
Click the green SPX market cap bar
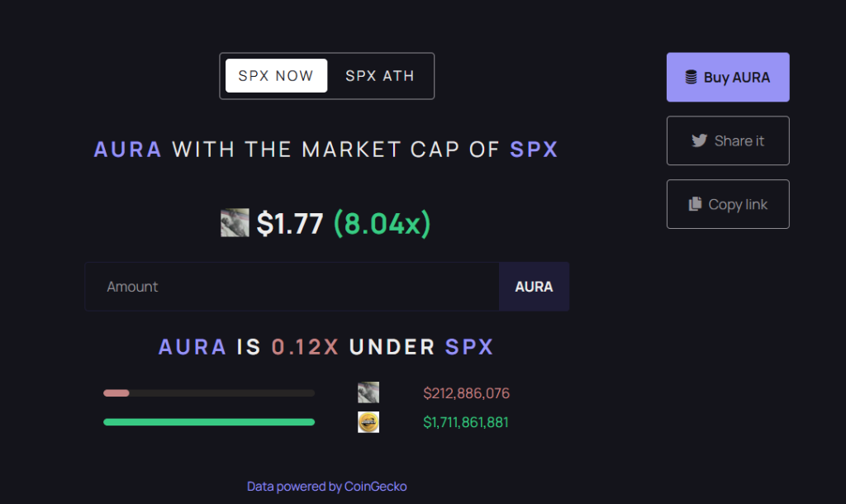click(x=209, y=422)
